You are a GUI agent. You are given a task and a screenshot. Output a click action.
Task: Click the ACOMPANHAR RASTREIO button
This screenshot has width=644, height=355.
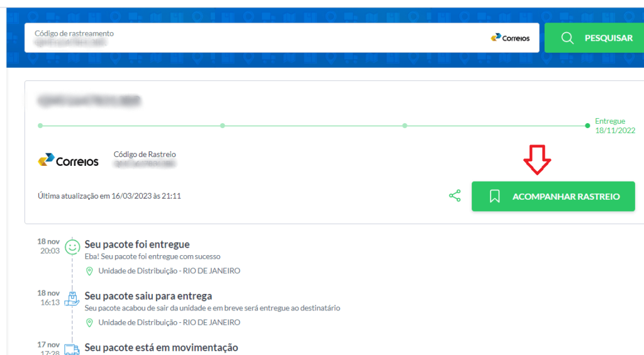click(553, 197)
